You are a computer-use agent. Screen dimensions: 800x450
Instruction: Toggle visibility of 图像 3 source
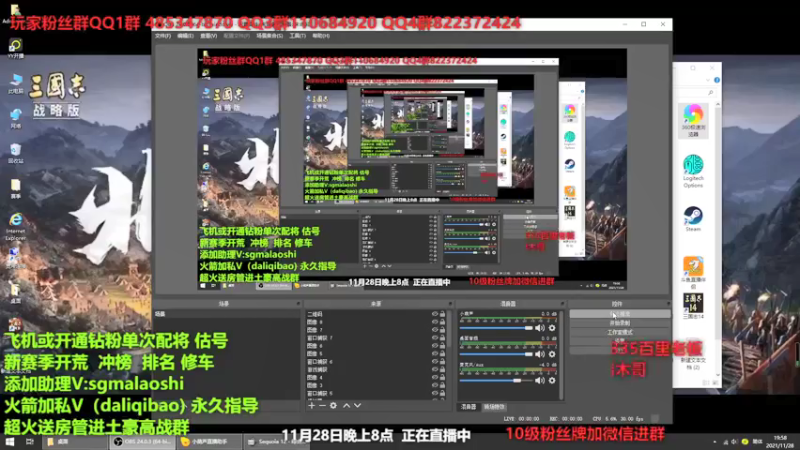pos(435,385)
